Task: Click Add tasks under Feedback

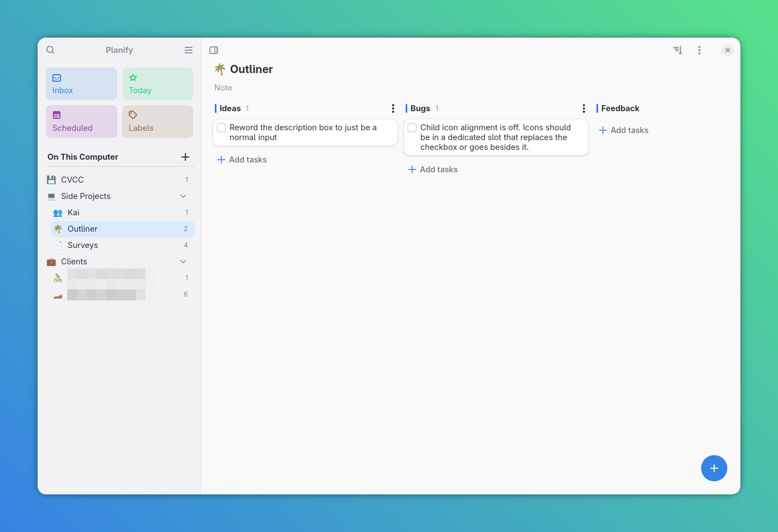Action: (x=624, y=130)
